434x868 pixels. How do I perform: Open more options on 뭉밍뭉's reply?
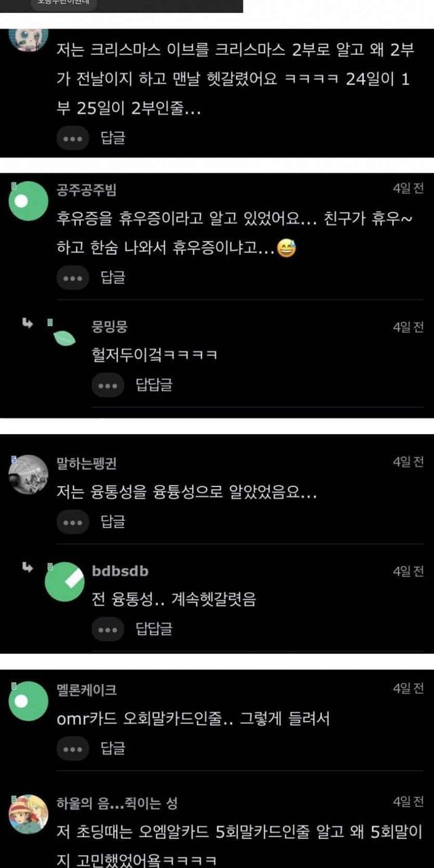pyautogui.click(x=108, y=385)
